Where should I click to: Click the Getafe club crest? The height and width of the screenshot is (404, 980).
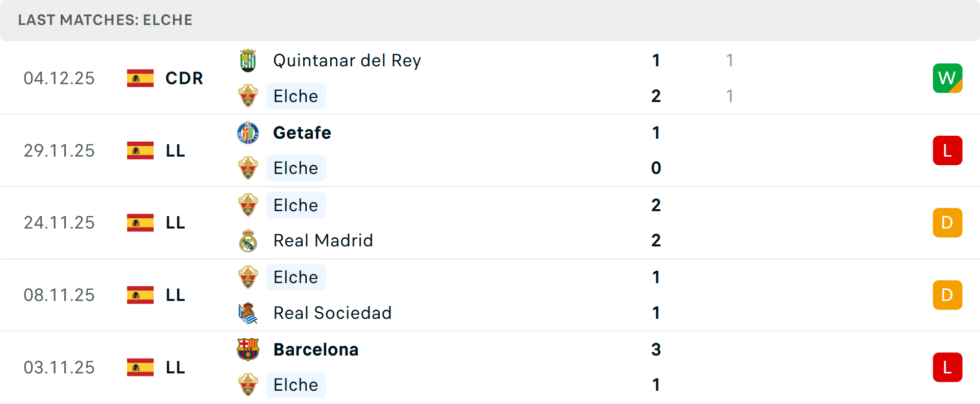tap(248, 133)
